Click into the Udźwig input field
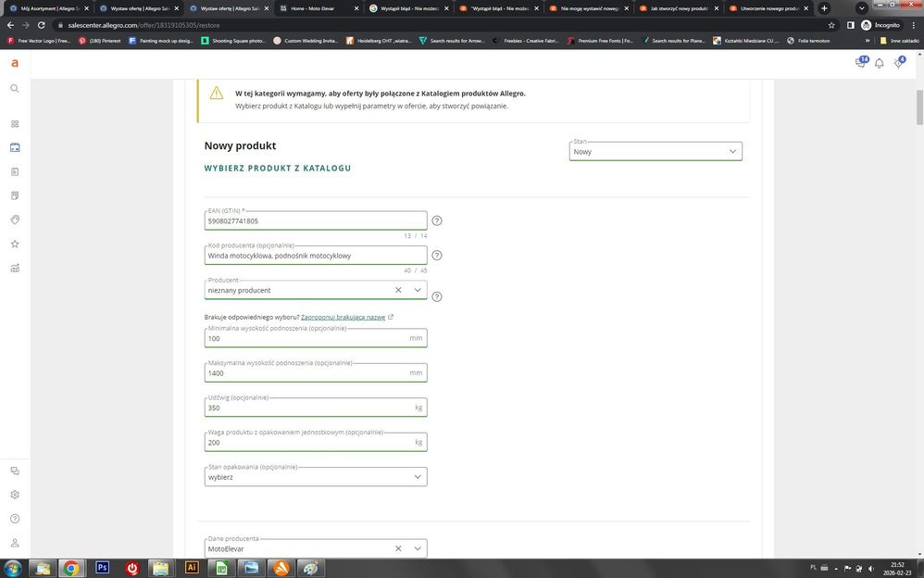Viewport: 924px width, 578px height. click(310, 408)
